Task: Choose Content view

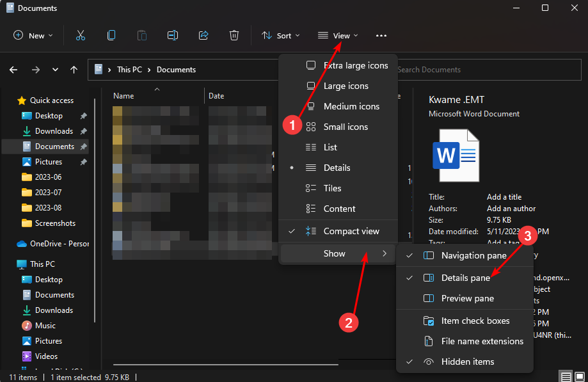Action: pyautogui.click(x=338, y=209)
